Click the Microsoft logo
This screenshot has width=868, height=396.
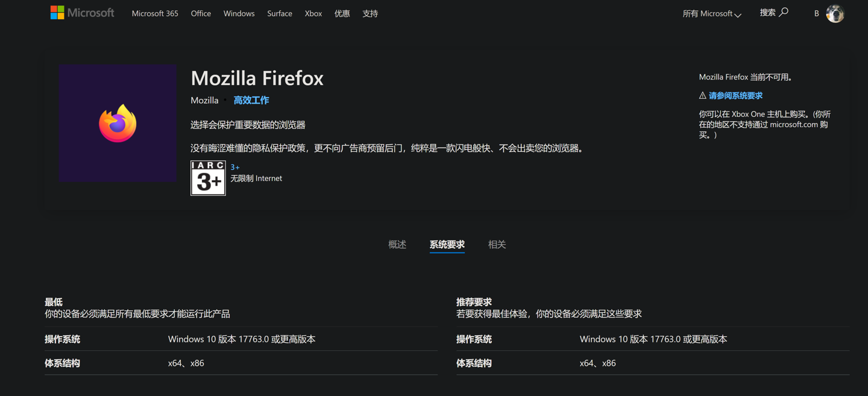click(82, 13)
